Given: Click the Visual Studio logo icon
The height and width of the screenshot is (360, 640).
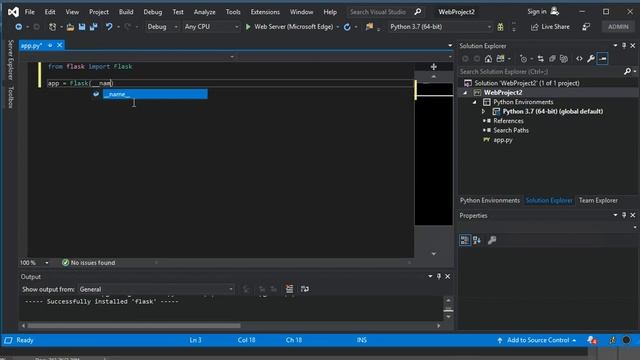Looking at the screenshot, I should coord(13,12).
